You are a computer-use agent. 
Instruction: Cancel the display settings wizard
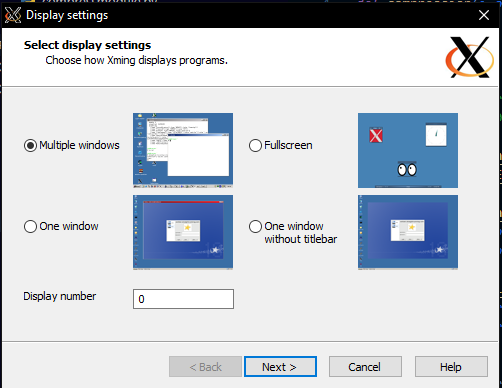click(365, 367)
